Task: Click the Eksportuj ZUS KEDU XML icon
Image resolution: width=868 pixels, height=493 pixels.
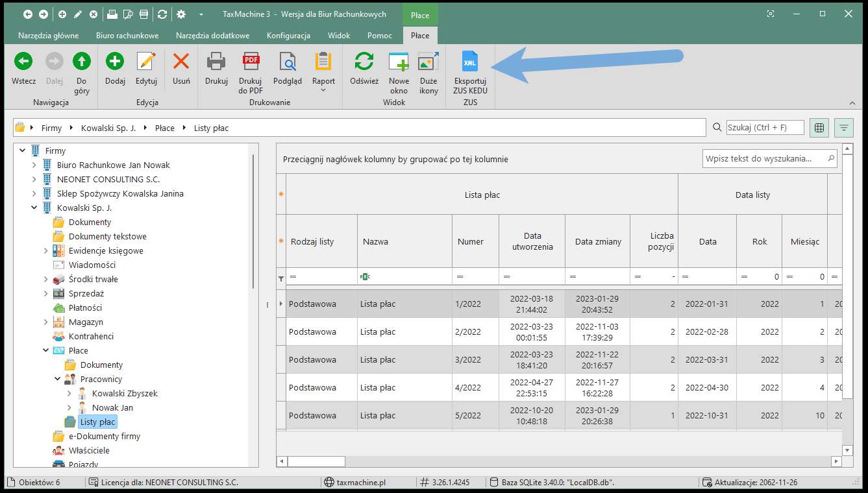Action: (470, 62)
